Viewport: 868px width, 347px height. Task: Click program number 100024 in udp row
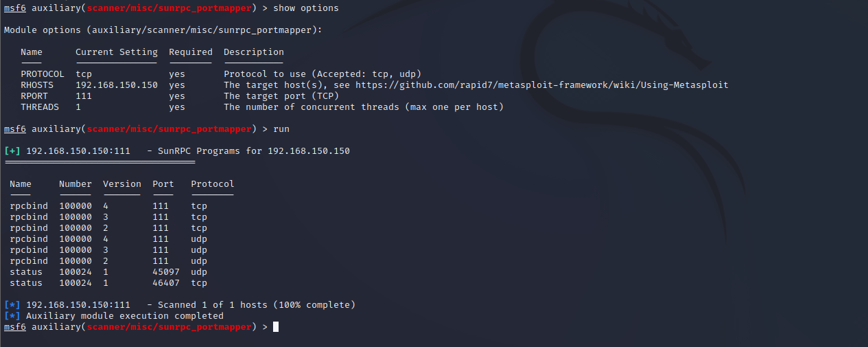75,272
